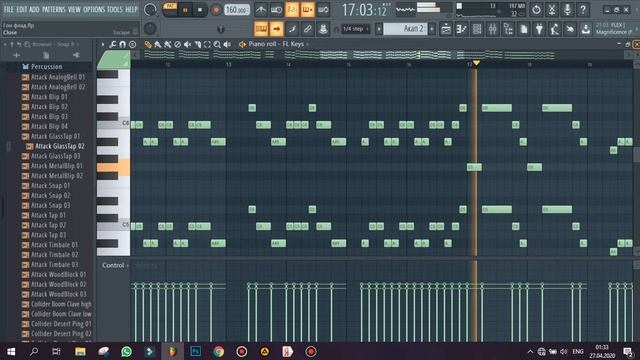Toggle the PAT song/pattern mode switch
This screenshot has width=640, height=360.
click(170, 9)
